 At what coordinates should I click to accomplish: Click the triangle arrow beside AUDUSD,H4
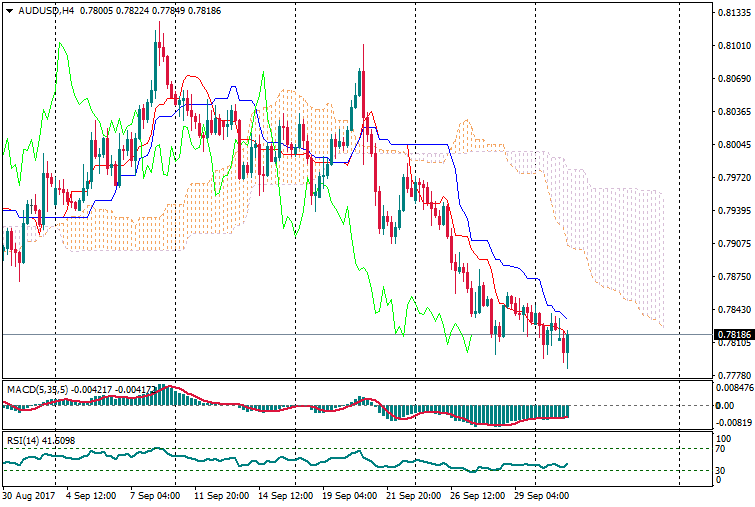pyautogui.click(x=9, y=10)
